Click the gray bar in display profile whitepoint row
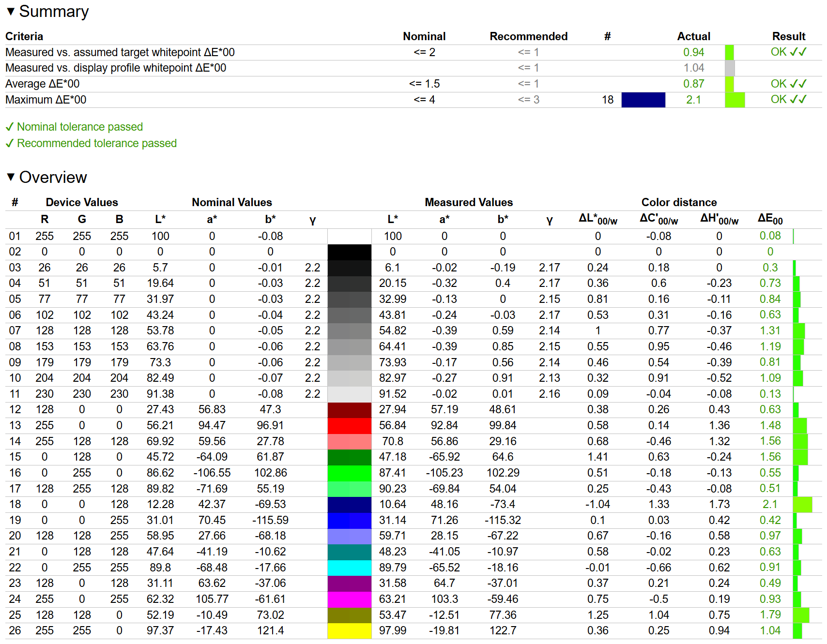Image resolution: width=827 pixels, height=644 pixels. [x=730, y=68]
